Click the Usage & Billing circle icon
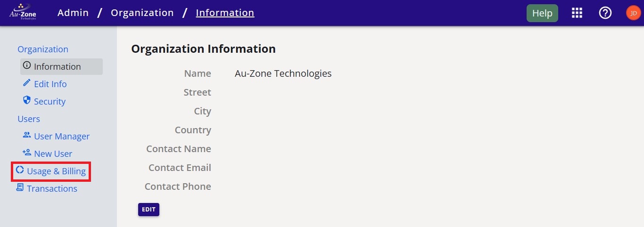Screen dimensions: 644x227 pyautogui.click(x=20, y=170)
